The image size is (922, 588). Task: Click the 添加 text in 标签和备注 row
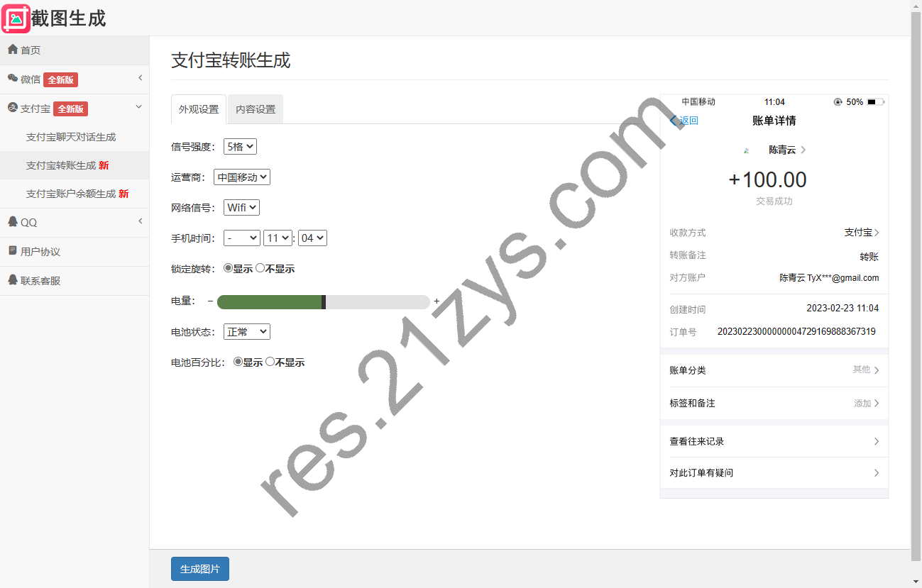[x=862, y=403]
